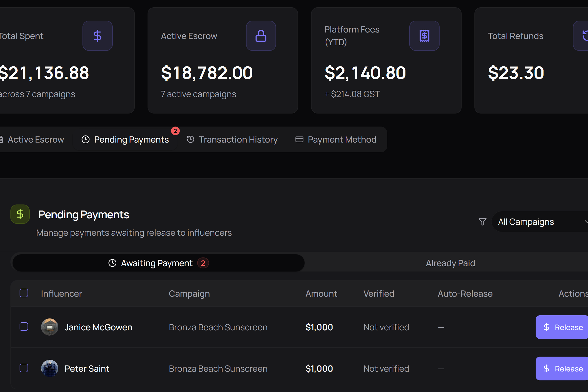
Task: Release payment for Janice McGowen
Action: (x=562, y=327)
